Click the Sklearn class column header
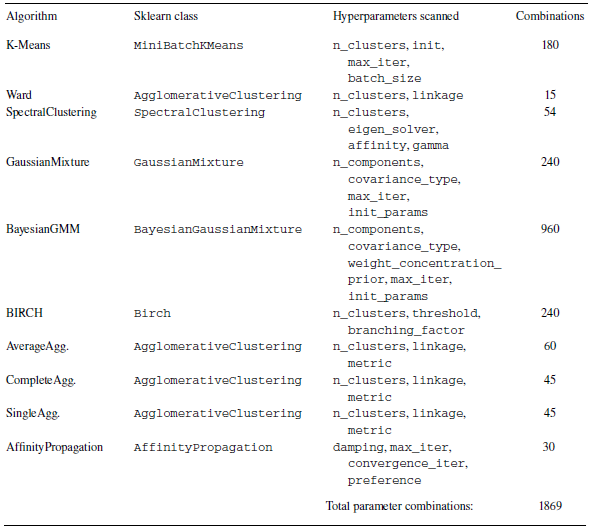The image size is (591, 528). pos(166,16)
